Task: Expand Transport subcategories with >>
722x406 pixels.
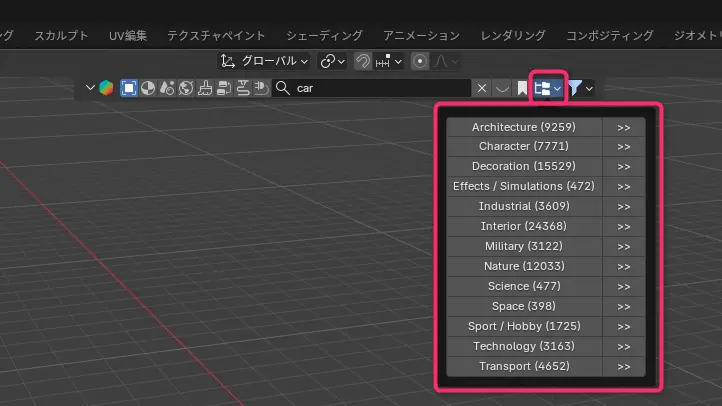Action: click(623, 367)
